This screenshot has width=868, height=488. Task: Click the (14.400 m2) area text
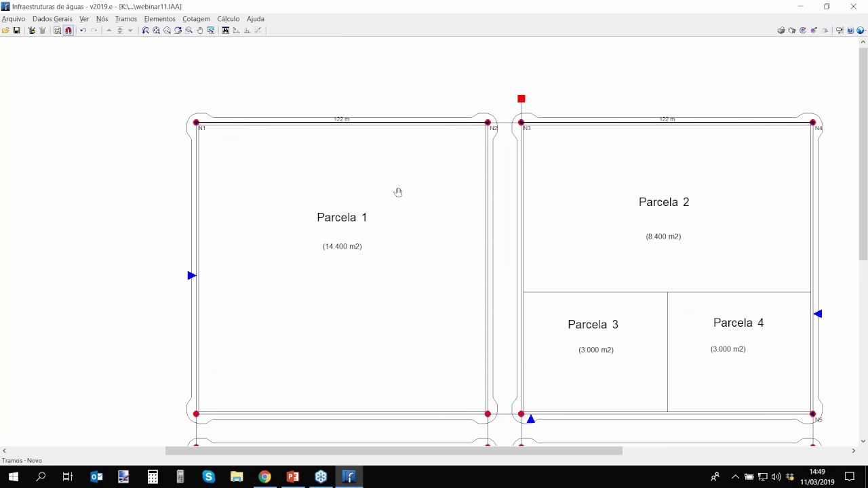(342, 247)
